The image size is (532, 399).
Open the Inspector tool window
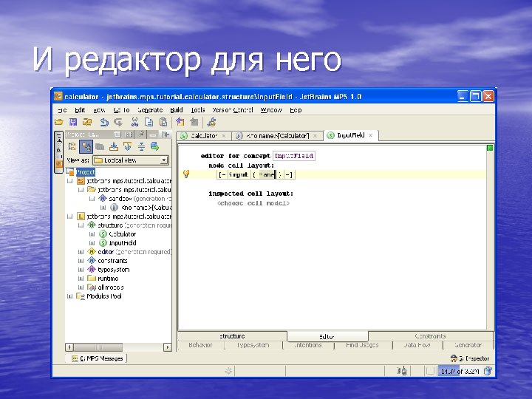(470, 358)
